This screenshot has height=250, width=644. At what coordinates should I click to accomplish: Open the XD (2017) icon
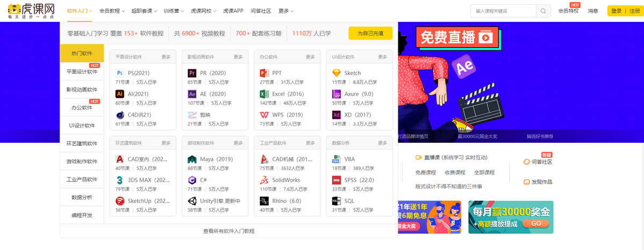pos(336,115)
